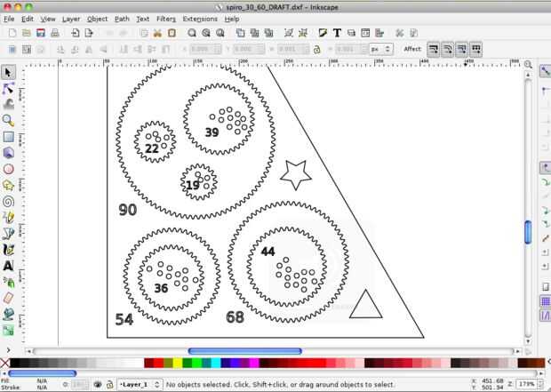
Task: Select the Spray tool
Action: [8, 282]
